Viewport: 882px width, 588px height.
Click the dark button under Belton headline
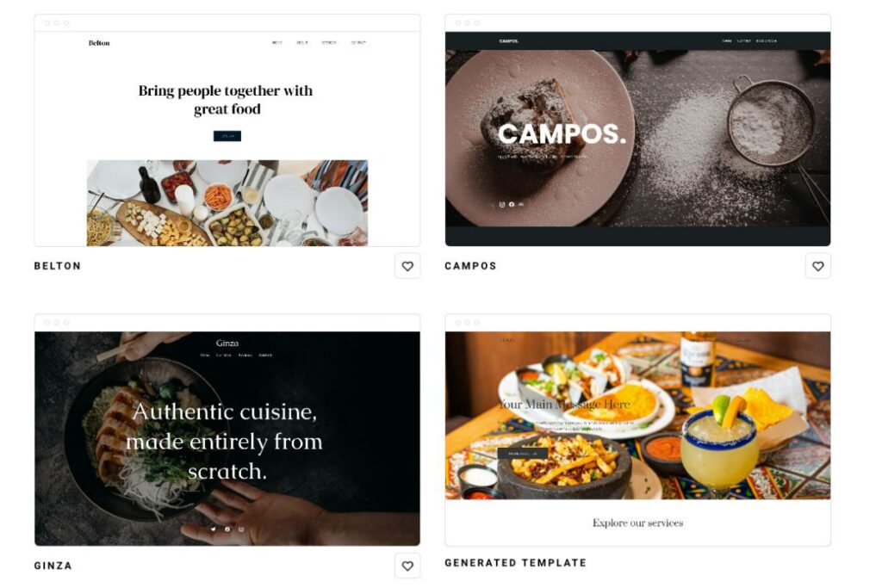(x=227, y=136)
